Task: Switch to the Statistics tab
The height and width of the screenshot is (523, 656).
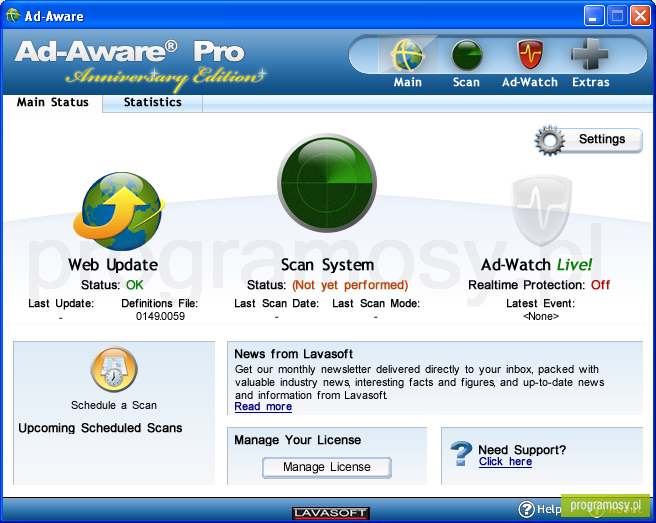Action: pyautogui.click(x=153, y=103)
